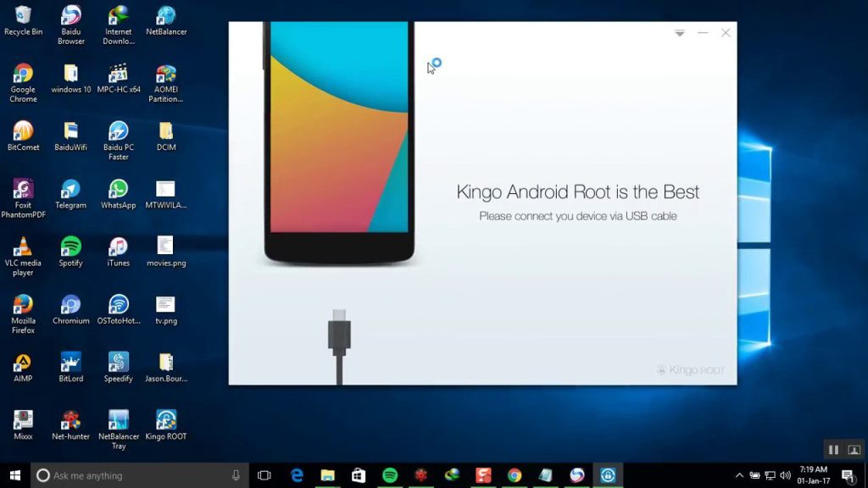
Task: Select the KingoRoot icon on the taskbar
Action: point(607,475)
